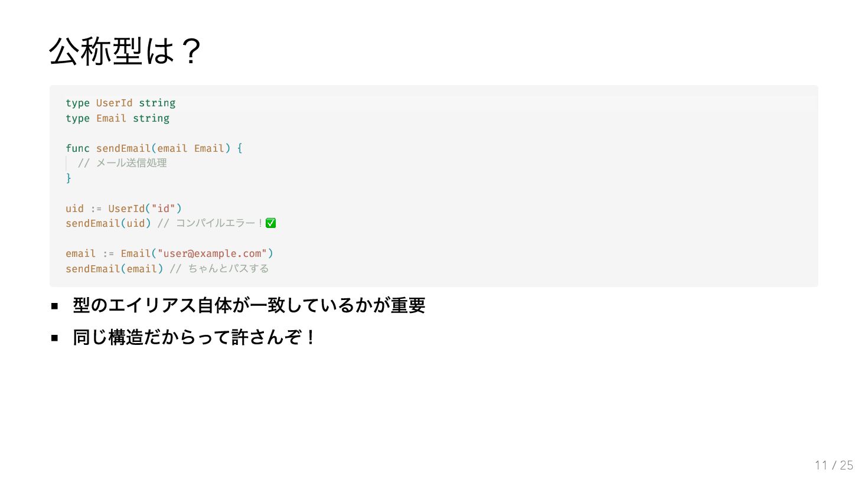Click the func keyword in the code block

click(x=77, y=148)
